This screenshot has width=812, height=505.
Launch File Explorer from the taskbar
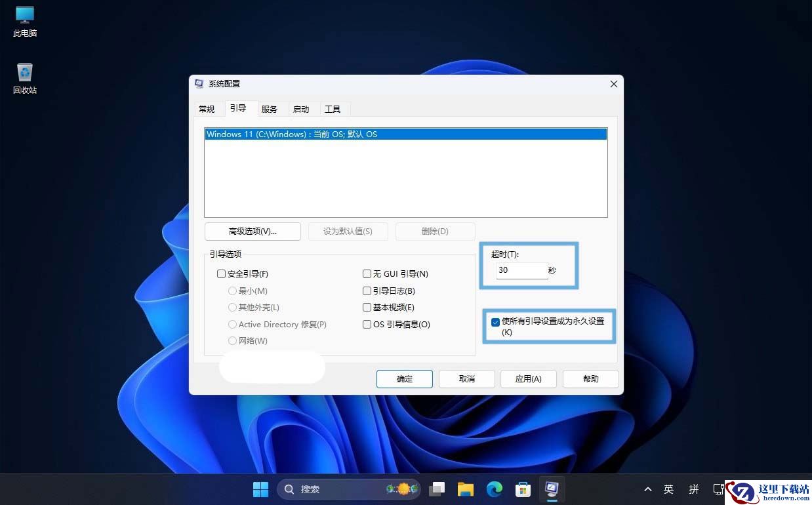pyautogui.click(x=466, y=489)
